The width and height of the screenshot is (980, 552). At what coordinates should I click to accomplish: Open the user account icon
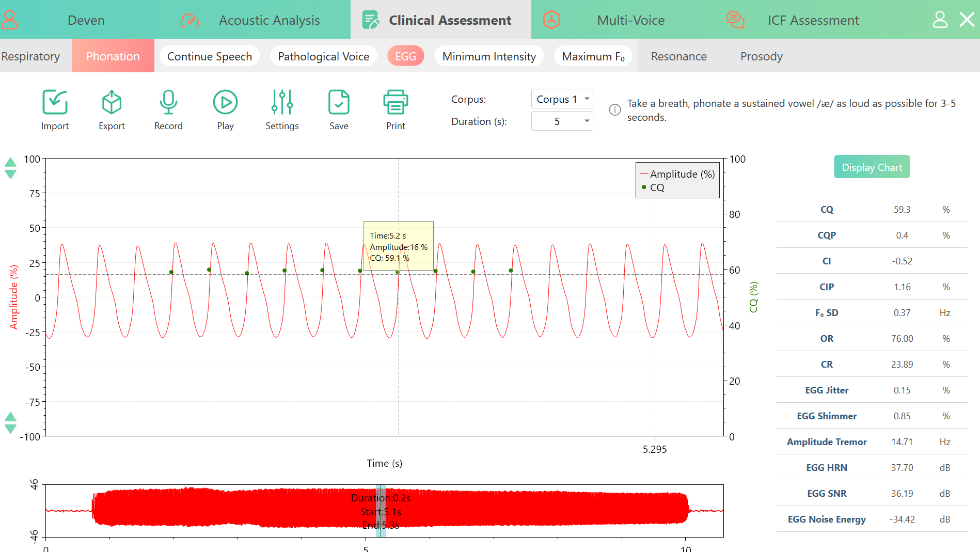coord(940,20)
